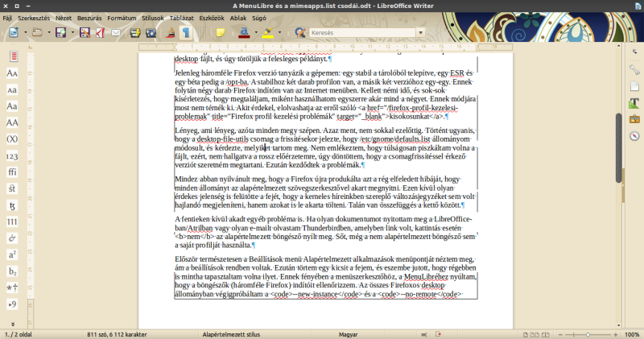644x339 pixels.
Task: Open the Szerkesztés menu
Action: (34, 18)
